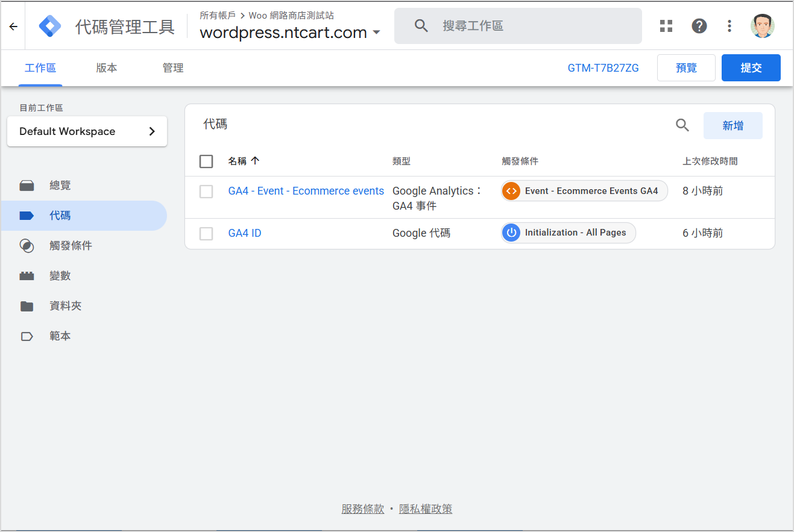Viewport: 794px width, 532px height.
Task: Click the 提交 submit button
Action: [x=751, y=68]
